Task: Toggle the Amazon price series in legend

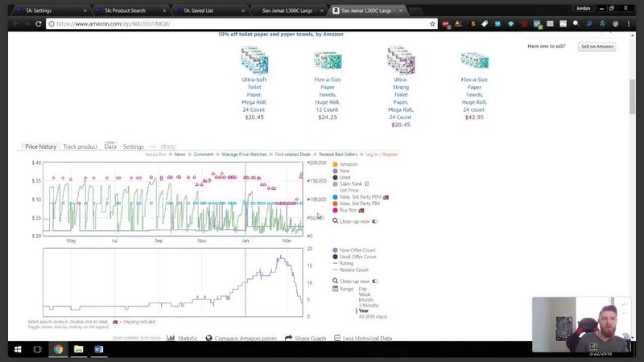Action: (x=345, y=164)
